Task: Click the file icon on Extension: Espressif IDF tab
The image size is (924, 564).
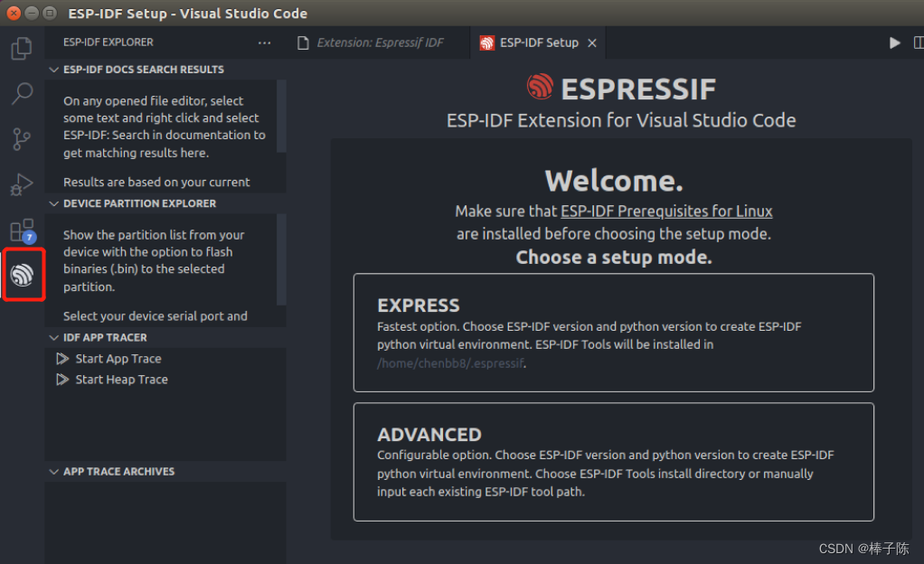Action: [303, 43]
